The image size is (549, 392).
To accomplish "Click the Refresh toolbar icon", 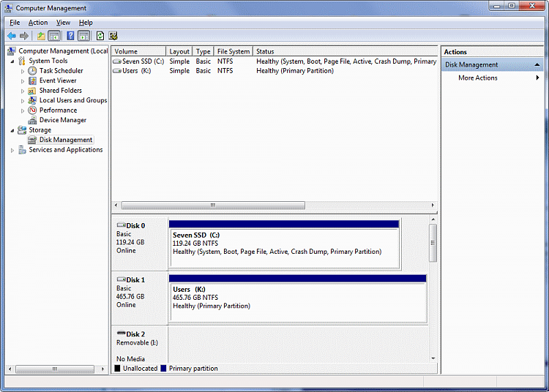I will (100, 36).
